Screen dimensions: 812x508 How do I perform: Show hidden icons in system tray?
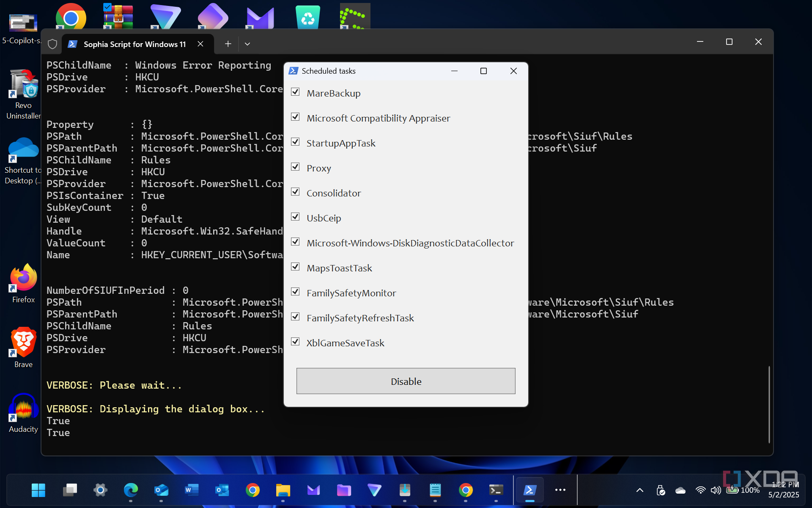click(639, 490)
